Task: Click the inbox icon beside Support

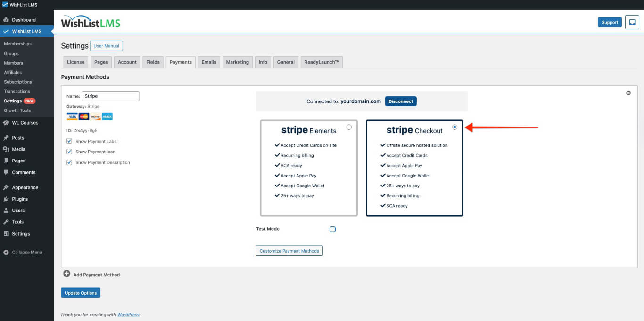Action: 632,22
